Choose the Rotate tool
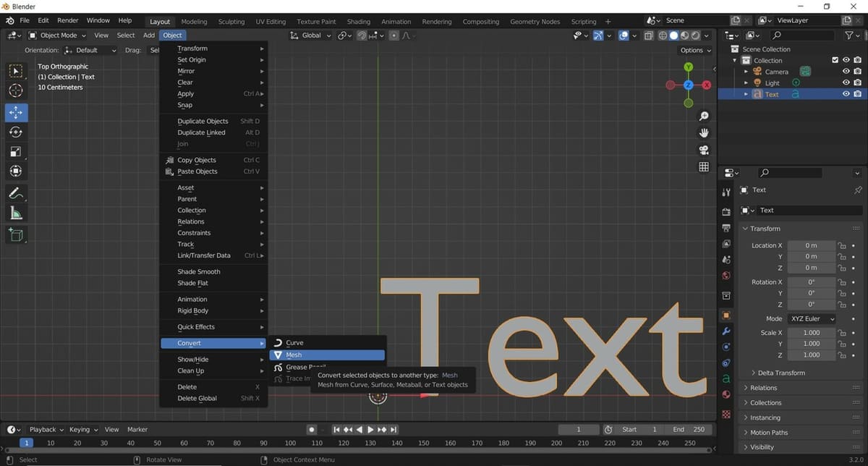 16,132
